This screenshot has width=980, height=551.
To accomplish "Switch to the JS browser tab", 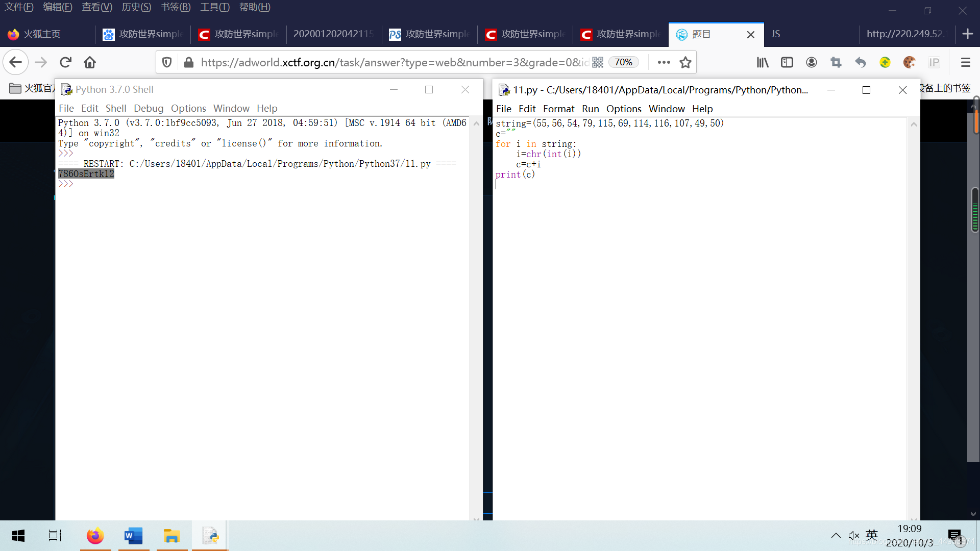I will 775,34.
